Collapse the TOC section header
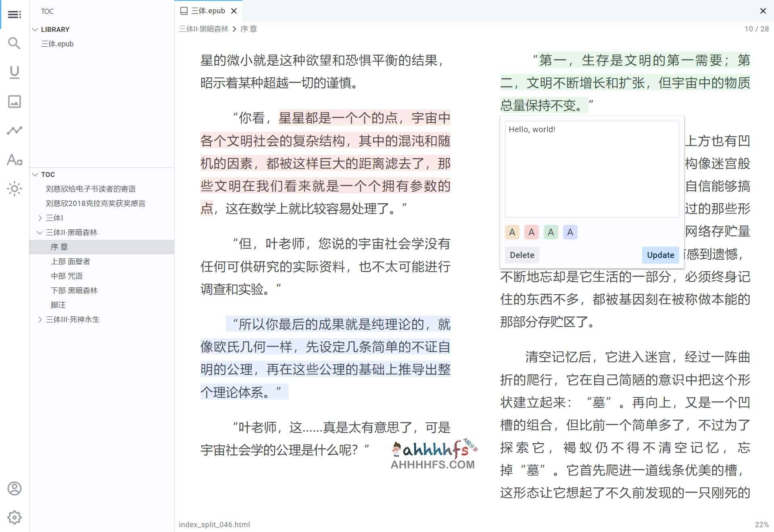Screen dimensions: 774x532 tap(35, 175)
